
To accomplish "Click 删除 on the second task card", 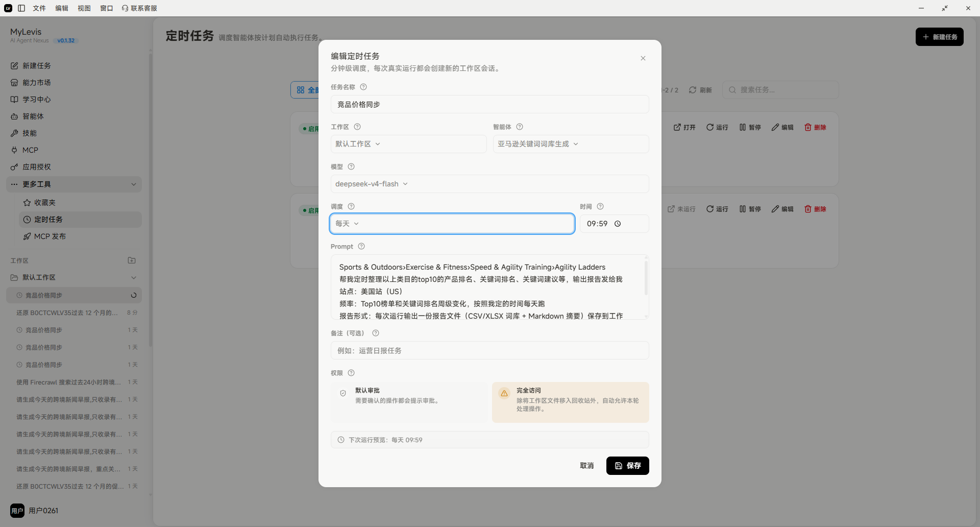I will point(815,209).
